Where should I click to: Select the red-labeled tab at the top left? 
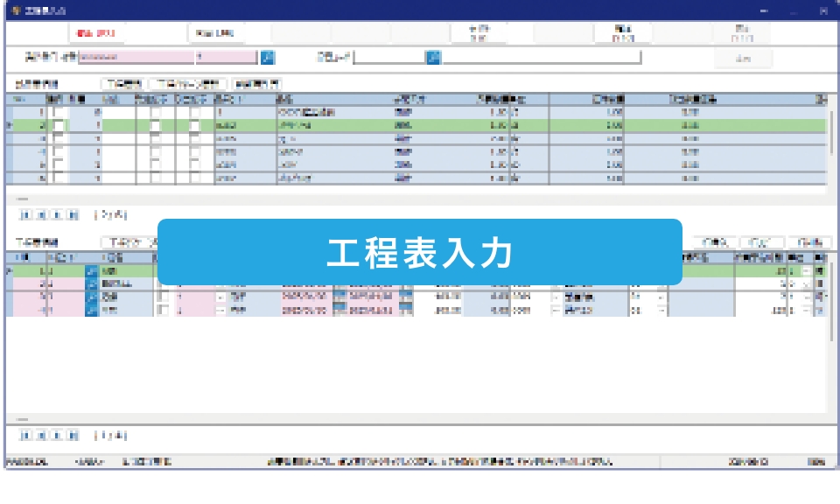coord(96,33)
